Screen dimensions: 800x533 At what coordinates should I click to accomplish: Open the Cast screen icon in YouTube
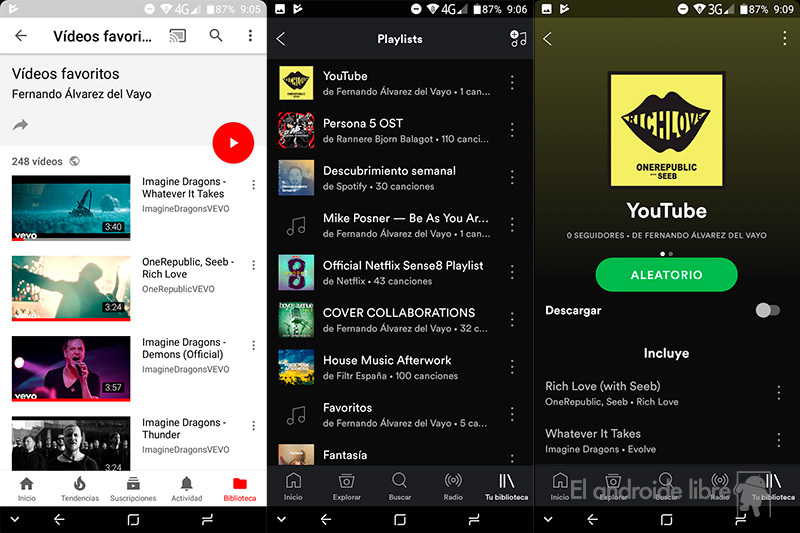178,36
